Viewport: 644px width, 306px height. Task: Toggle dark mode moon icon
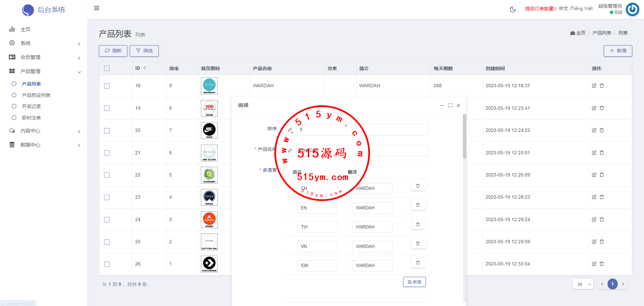pos(513,9)
